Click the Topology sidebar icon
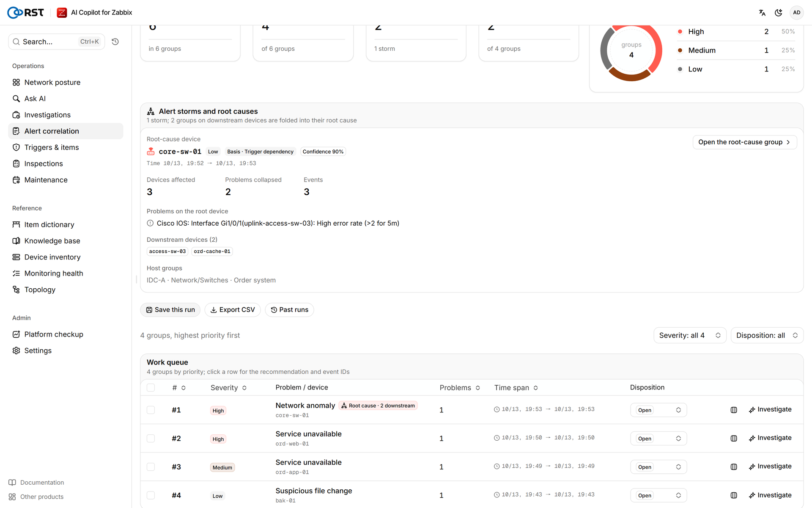This screenshot has height=508, width=812. [16, 290]
